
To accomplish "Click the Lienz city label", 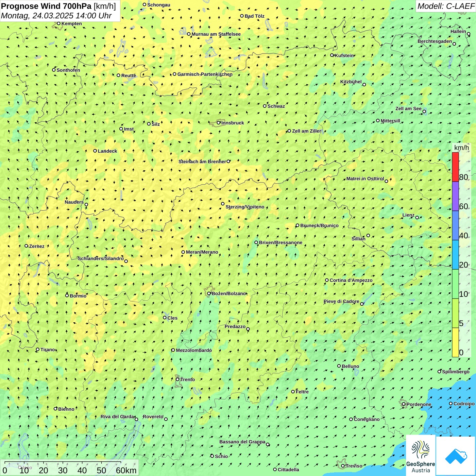I will click(x=408, y=215).
